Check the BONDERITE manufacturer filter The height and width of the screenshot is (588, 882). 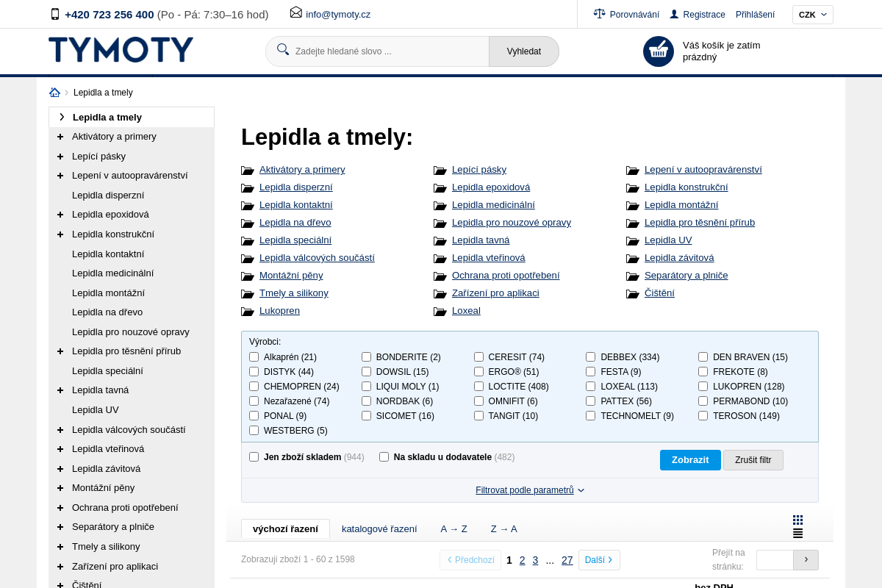pos(366,357)
